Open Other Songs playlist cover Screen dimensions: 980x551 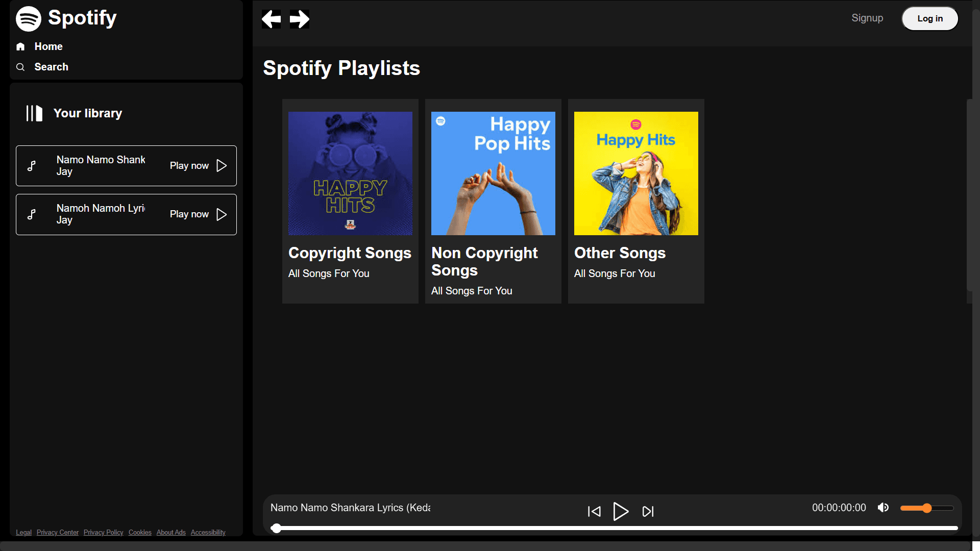point(636,173)
